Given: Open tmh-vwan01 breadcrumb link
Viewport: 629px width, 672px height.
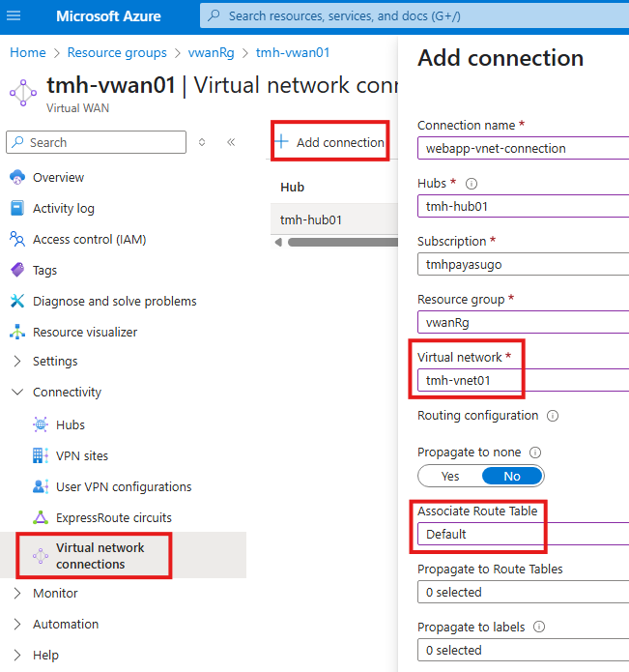Looking at the screenshot, I should (x=293, y=52).
